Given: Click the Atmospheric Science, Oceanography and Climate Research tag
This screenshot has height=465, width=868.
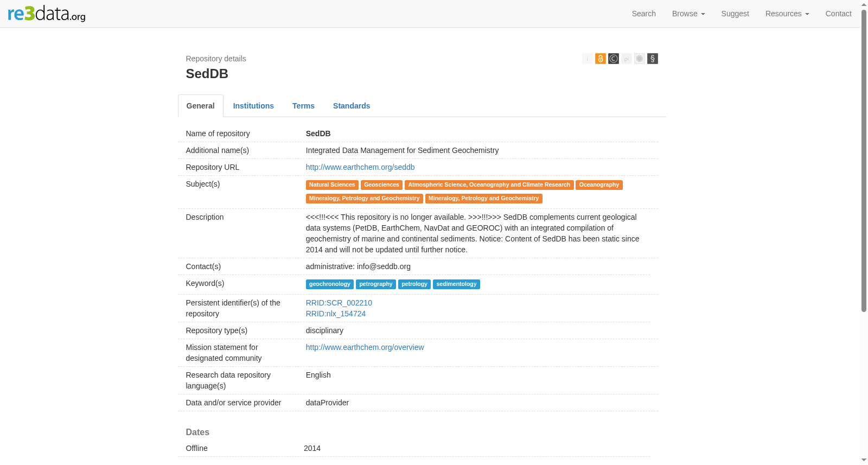Looking at the screenshot, I should click(x=489, y=185).
